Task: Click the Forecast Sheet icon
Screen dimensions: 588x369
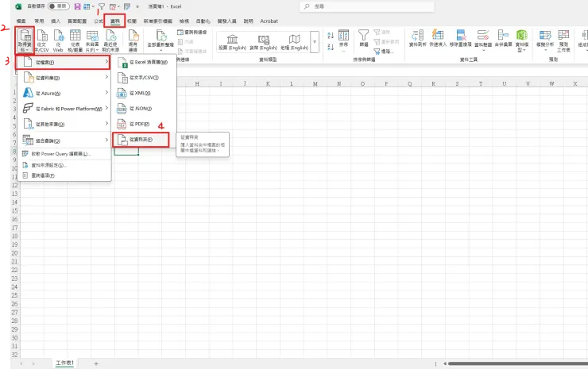Action: [x=563, y=40]
